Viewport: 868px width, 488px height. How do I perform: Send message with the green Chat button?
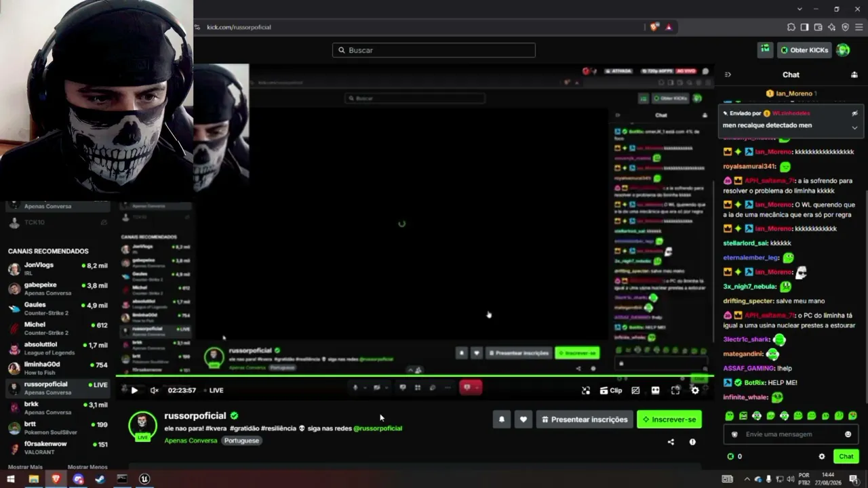(x=846, y=457)
